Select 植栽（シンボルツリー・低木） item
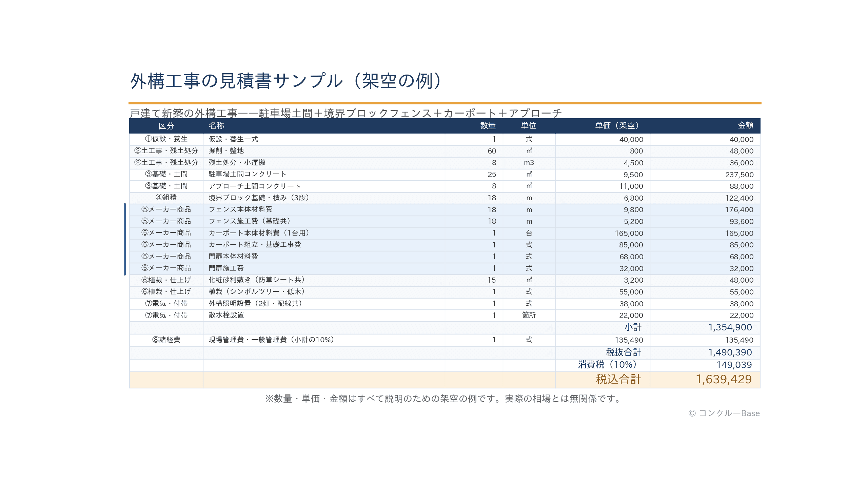The image size is (868, 488). point(324,291)
